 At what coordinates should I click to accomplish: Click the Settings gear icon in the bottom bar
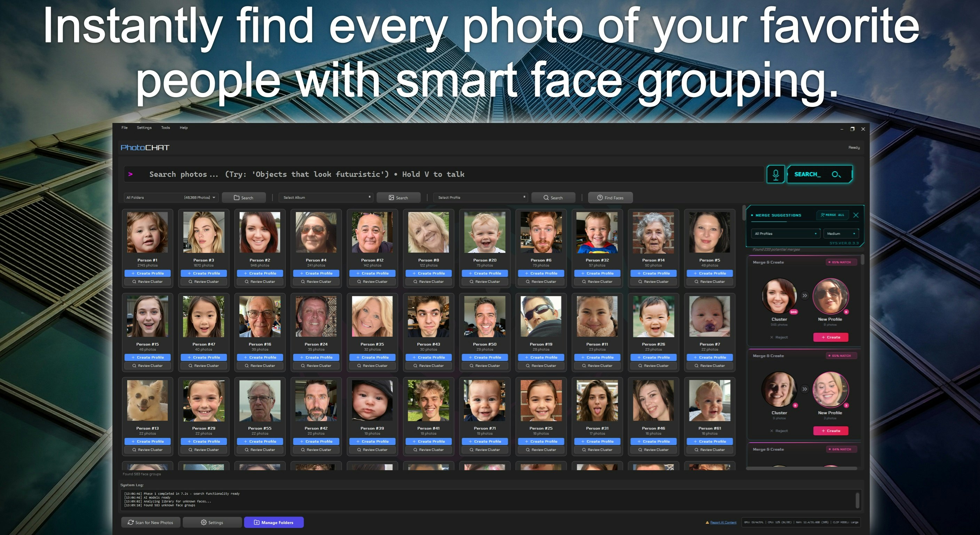click(203, 522)
